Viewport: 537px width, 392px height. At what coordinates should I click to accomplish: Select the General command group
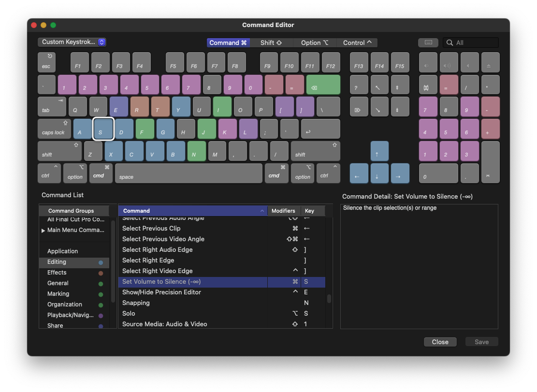point(74,283)
